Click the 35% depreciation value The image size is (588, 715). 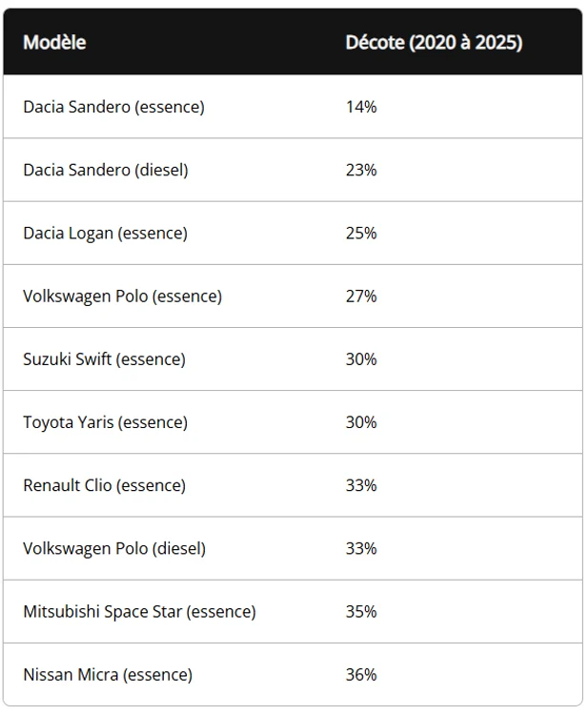[361, 611]
